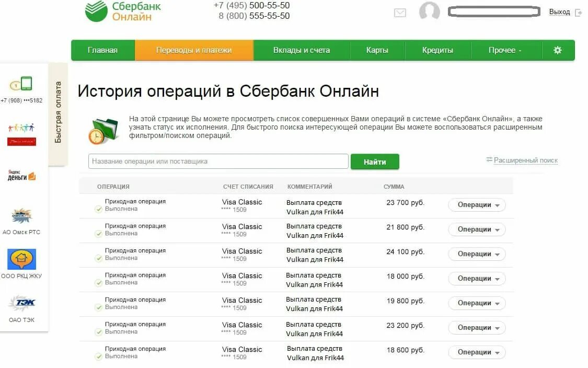Click status checkmark of 18 600 руб. row
588x368 pixels.
99,356
